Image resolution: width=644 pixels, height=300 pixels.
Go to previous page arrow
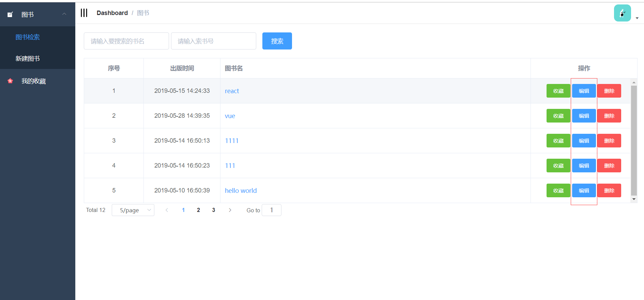point(167,210)
